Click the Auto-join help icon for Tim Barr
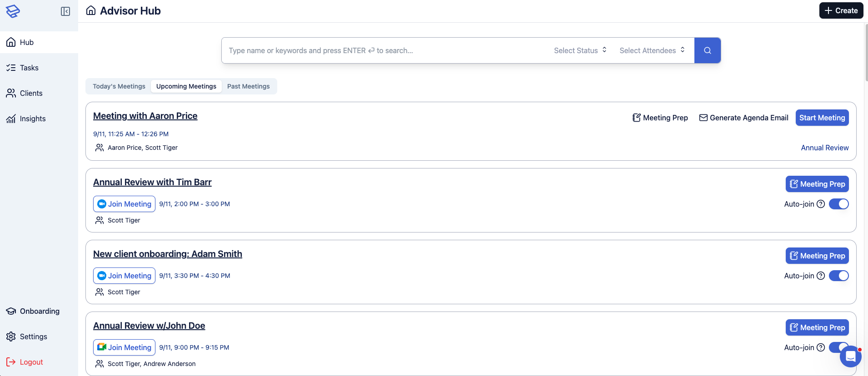The height and width of the screenshot is (376, 868). (821, 204)
